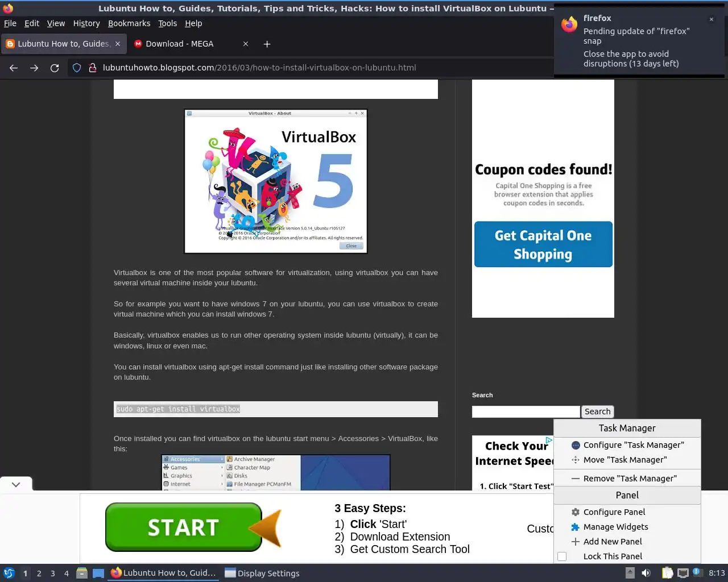Open the History menu

(x=86, y=23)
